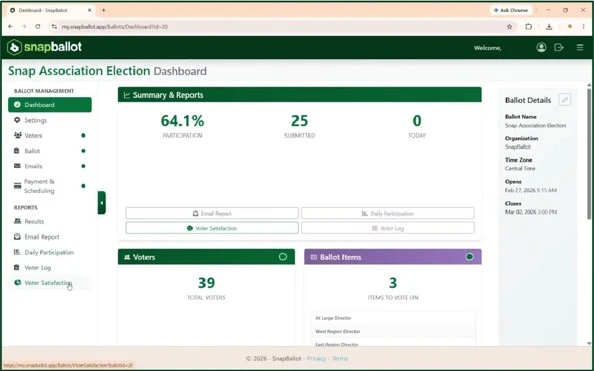Image resolution: width=594 pixels, height=371 pixels.
Task: Click the Summary & Reports chart icon
Action: click(x=127, y=95)
